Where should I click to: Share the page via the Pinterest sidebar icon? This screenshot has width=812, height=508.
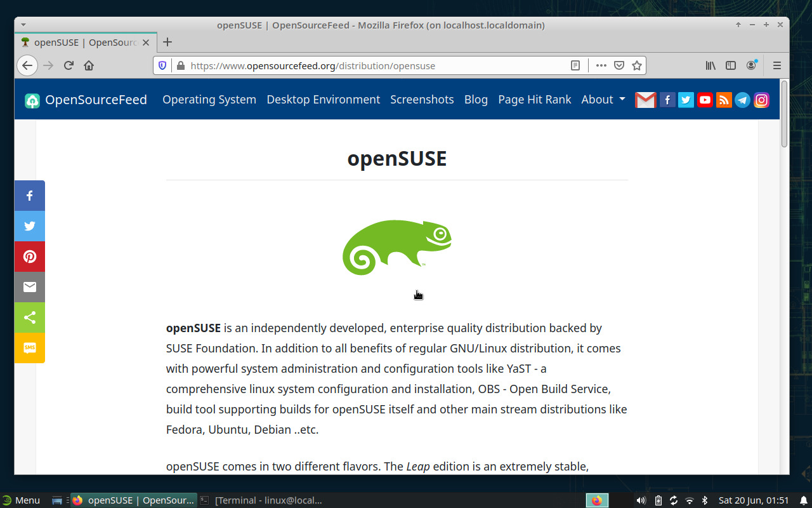point(29,257)
